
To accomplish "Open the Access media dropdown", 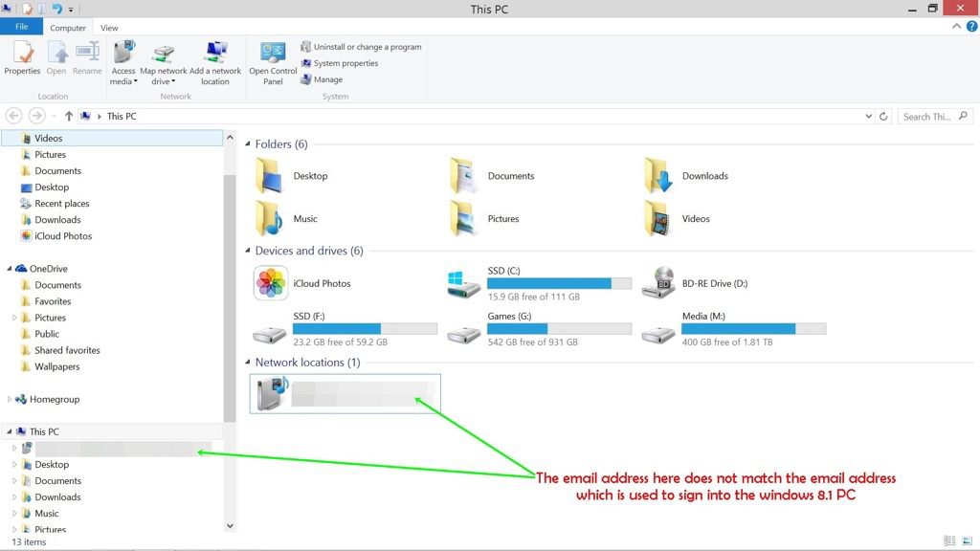I will 123,63.
